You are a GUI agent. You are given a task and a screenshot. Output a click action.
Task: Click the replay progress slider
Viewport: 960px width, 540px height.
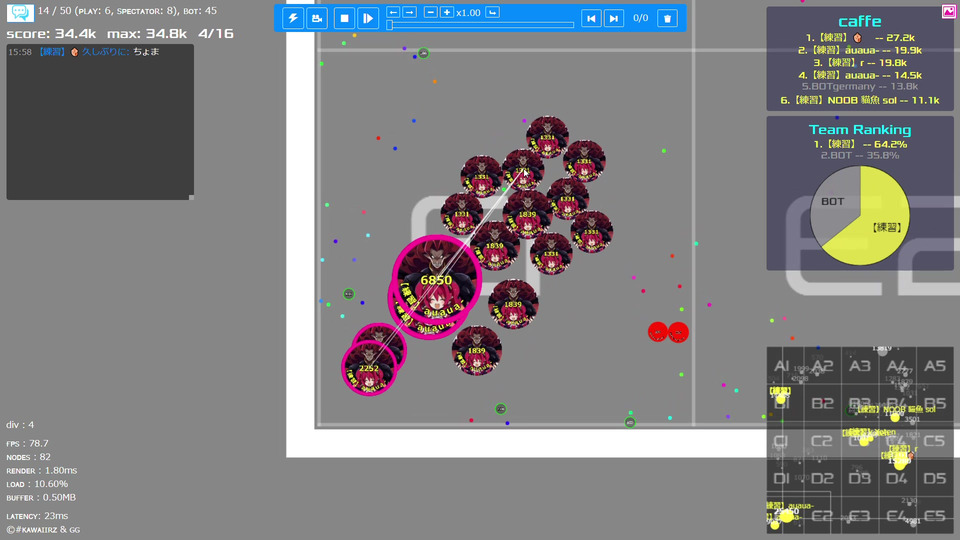tap(481, 25)
